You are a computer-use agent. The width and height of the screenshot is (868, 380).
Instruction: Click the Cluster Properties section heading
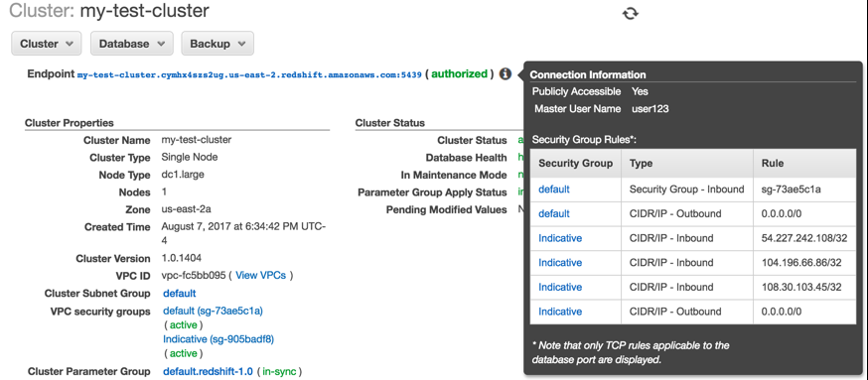click(70, 123)
